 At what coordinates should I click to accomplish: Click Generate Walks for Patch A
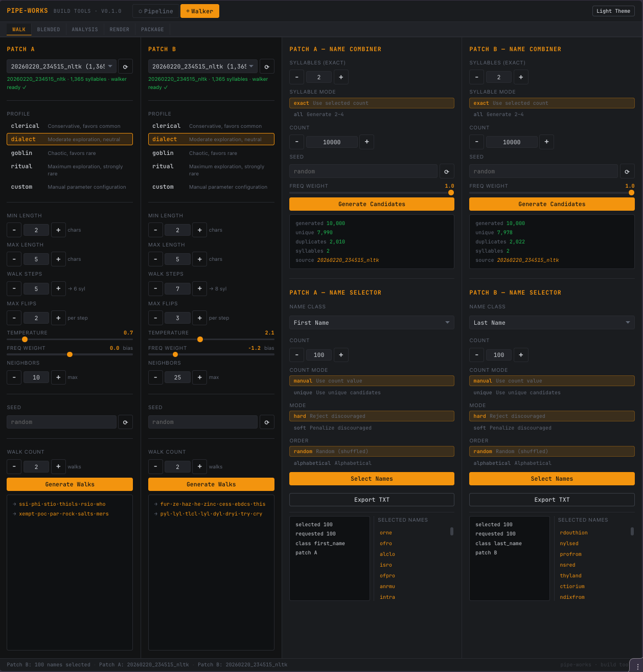point(70,484)
